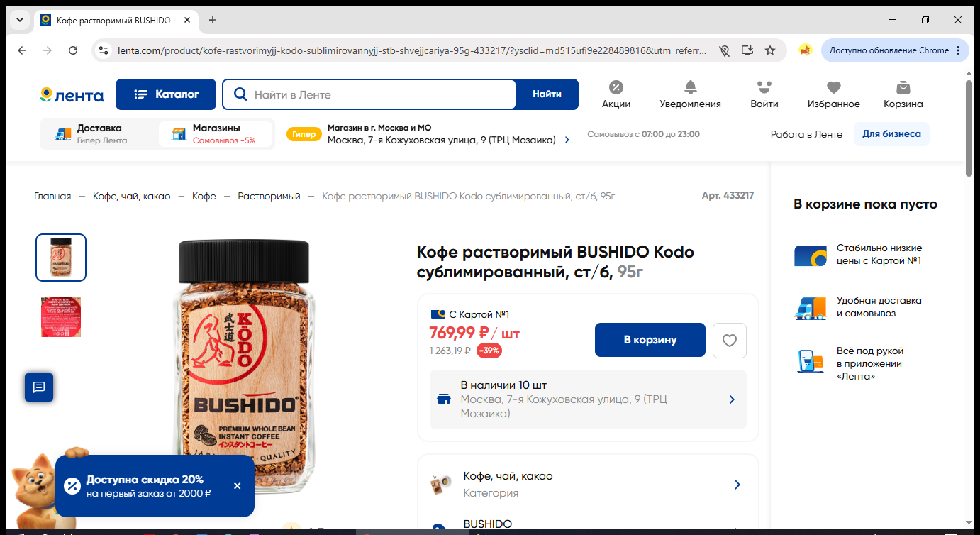Viewport: 980px width, 535px height.
Task: Expand the store address selector chevron
Action: 567,140
